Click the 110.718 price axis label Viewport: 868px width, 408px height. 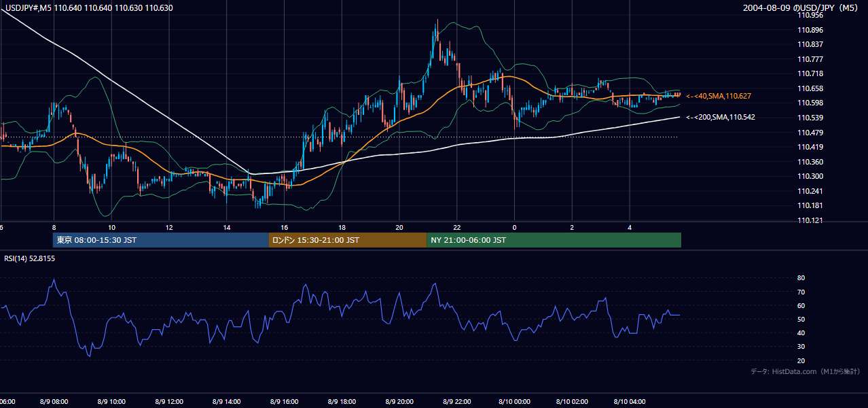point(811,73)
